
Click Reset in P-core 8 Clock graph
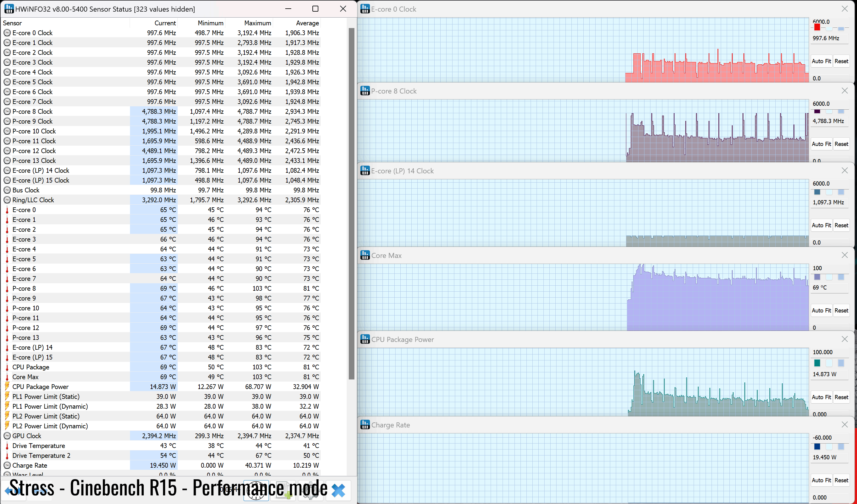[841, 144]
